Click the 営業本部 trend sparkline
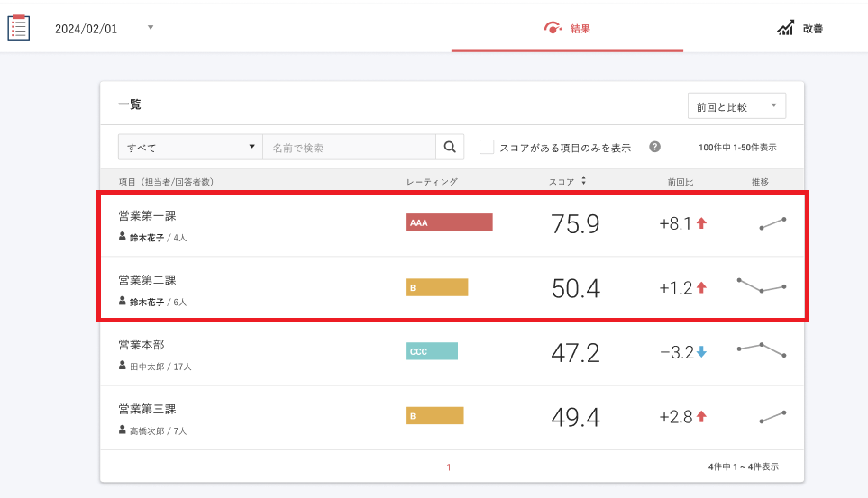Image resolution: width=868 pixels, height=498 pixels. click(x=762, y=349)
